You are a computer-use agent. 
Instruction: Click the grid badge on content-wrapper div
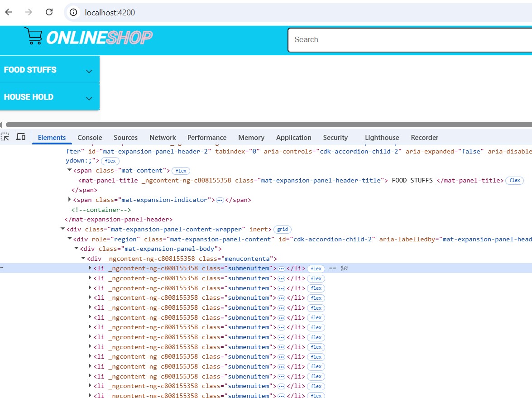[282, 230]
